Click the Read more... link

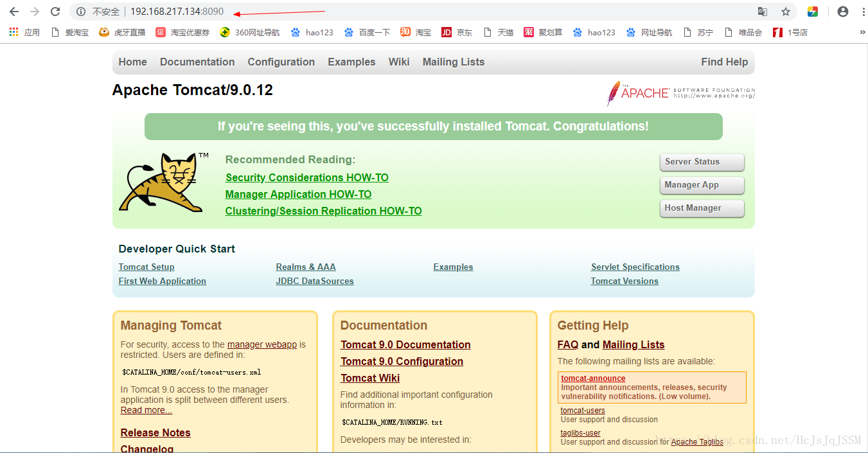(x=146, y=410)
